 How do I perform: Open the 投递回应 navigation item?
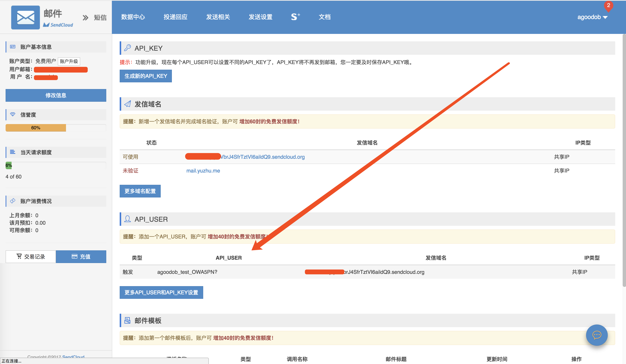[175, 17]
